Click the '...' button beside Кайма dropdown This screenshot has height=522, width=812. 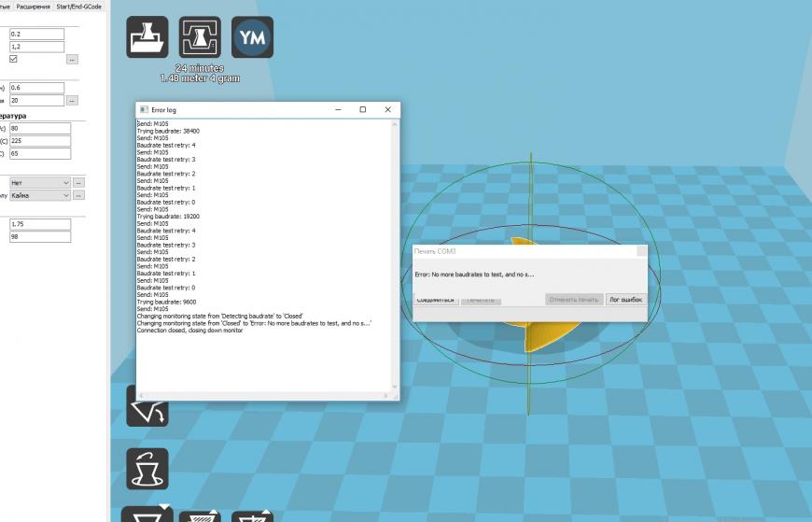click(78, 195)
